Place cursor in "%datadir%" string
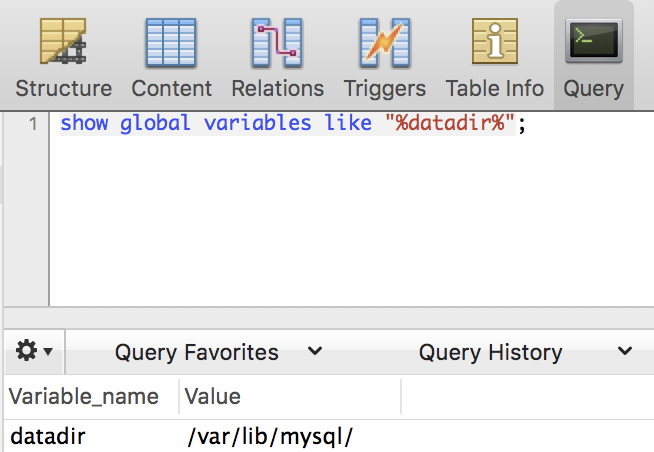 click(449, 125)
